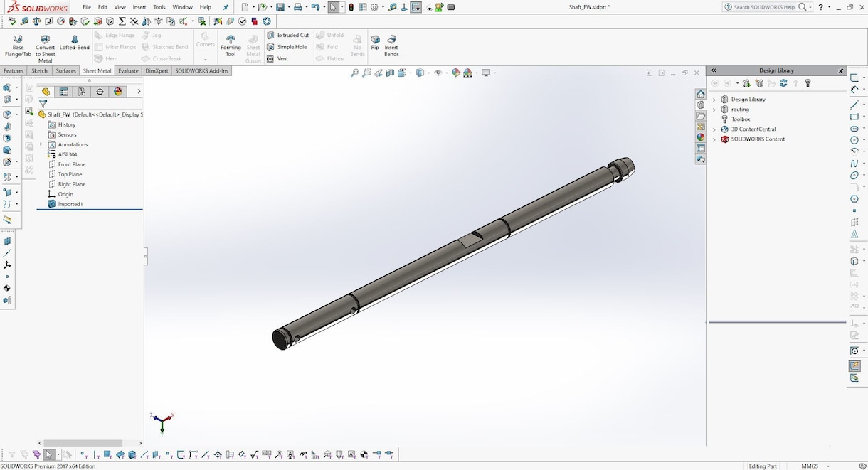Open the Corners dropdown arrow
Viewport: 868px width, 470px height.
(x=205, y=60)
